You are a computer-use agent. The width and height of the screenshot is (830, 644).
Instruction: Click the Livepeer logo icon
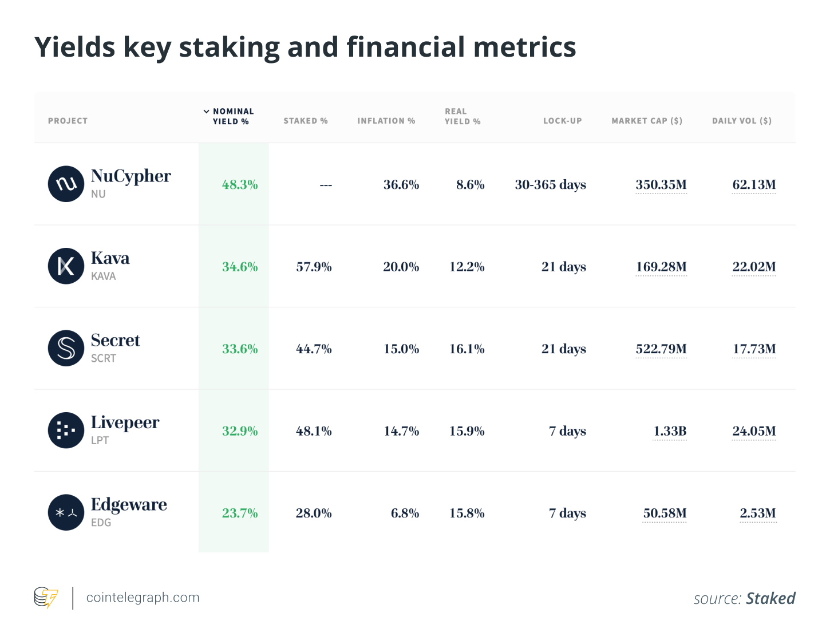66,430
